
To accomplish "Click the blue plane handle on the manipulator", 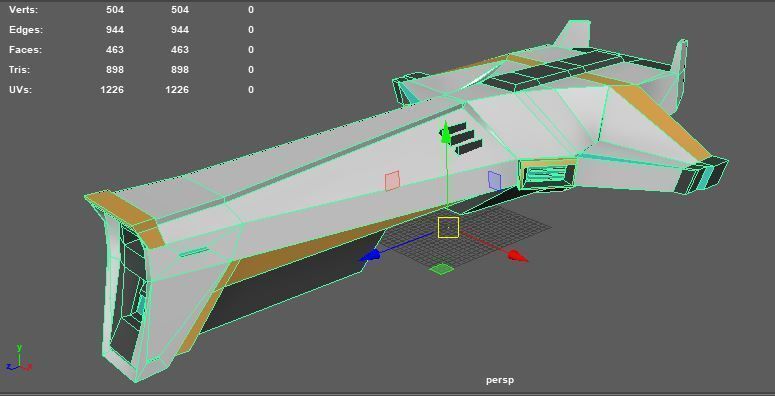I will pos(494,180).
